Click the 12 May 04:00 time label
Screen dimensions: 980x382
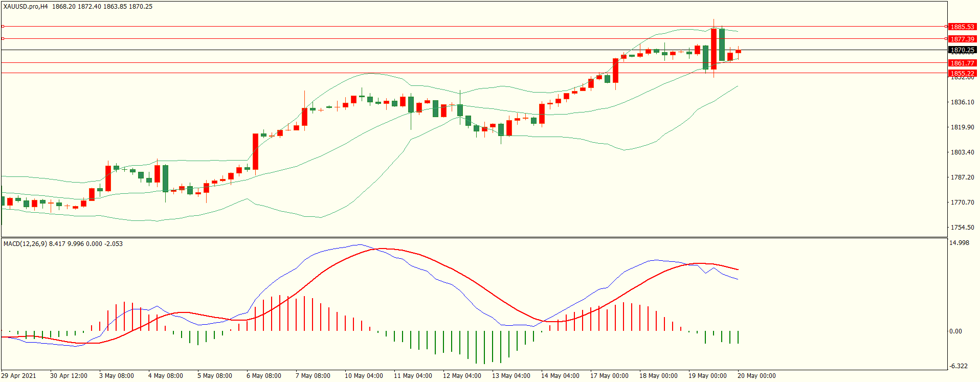coord(462,376)
